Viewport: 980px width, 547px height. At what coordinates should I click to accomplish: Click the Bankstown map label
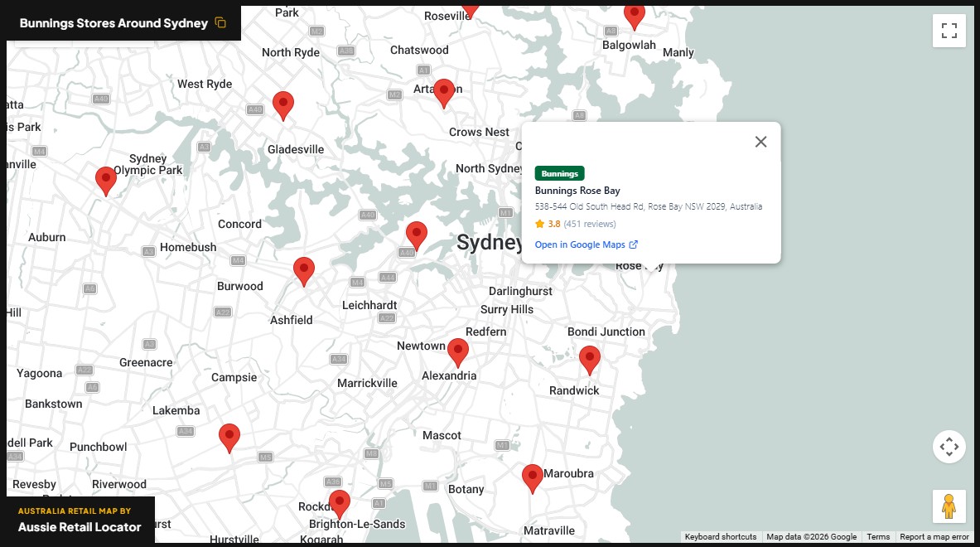[54, 404]
